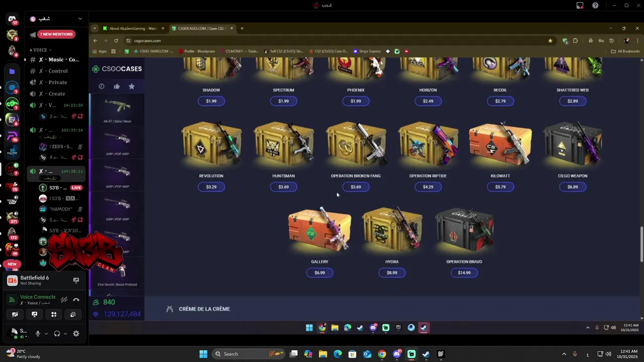Open Discord activities button
This screenshot has height=362, width=644.
point(54,314)
